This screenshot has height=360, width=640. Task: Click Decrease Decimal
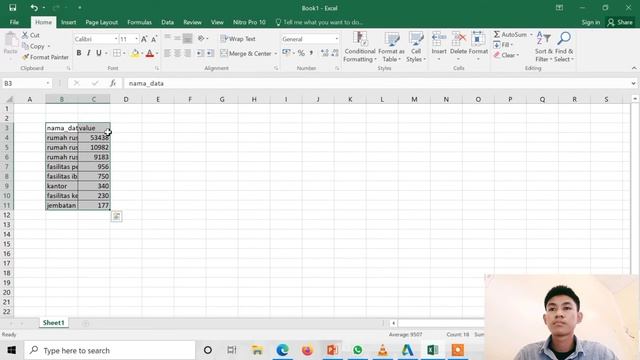tap(335, 53)
